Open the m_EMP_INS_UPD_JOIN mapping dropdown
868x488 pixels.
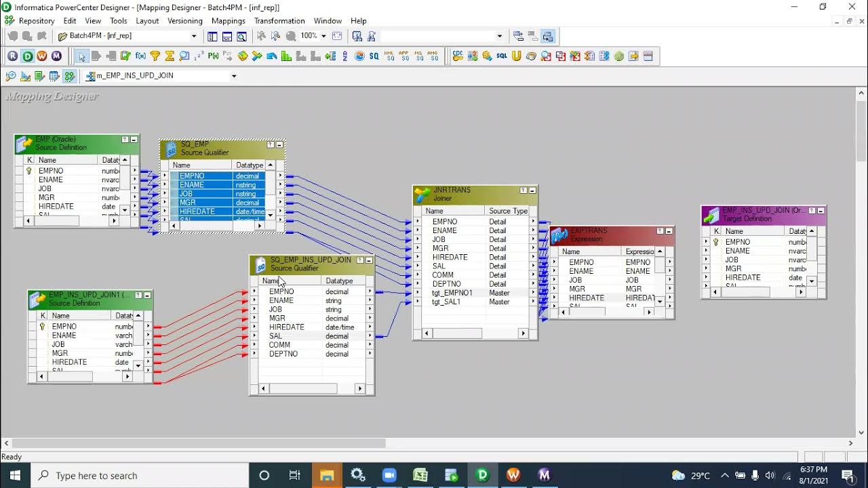(x=234, y=76)
